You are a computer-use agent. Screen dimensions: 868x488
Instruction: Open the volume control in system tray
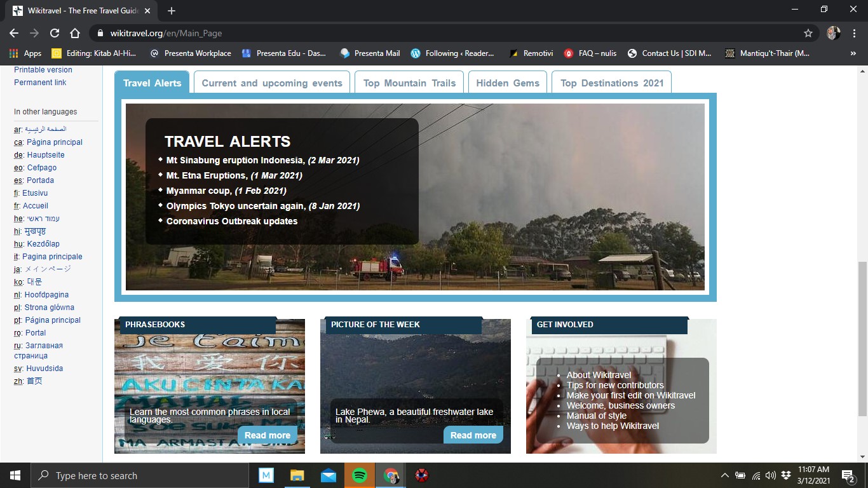click(771, 475)
